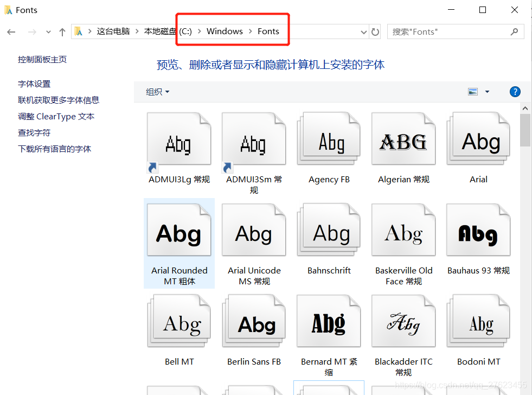Screen dimensions: 532x395
Task: Click the Bell MT label
Action: 179,362
